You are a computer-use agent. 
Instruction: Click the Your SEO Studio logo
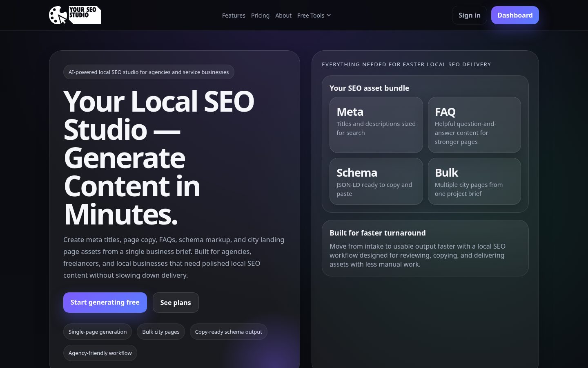click(75, 15)
